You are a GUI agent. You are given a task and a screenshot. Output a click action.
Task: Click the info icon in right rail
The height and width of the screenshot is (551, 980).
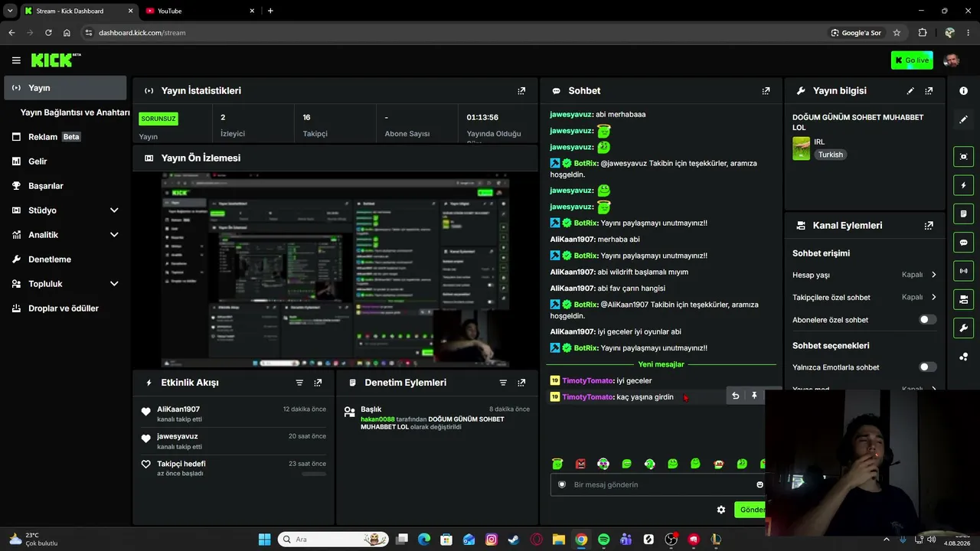pos(963,91)
